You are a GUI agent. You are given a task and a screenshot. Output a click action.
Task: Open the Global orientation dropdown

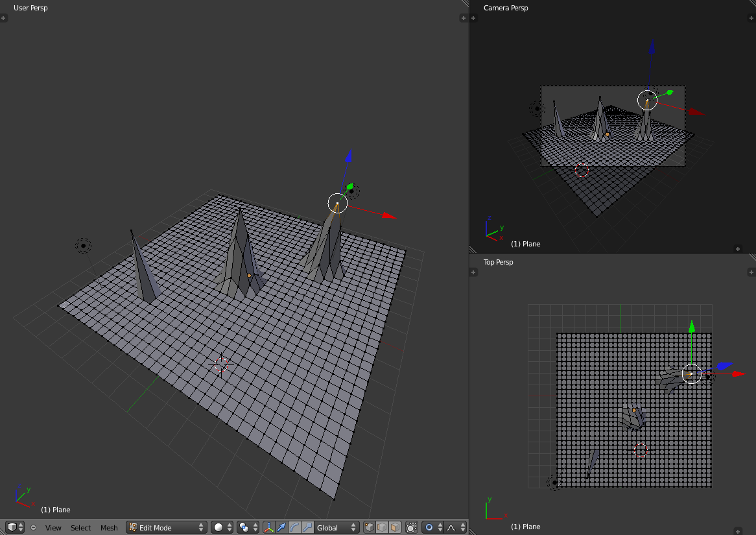pos(337,527)
